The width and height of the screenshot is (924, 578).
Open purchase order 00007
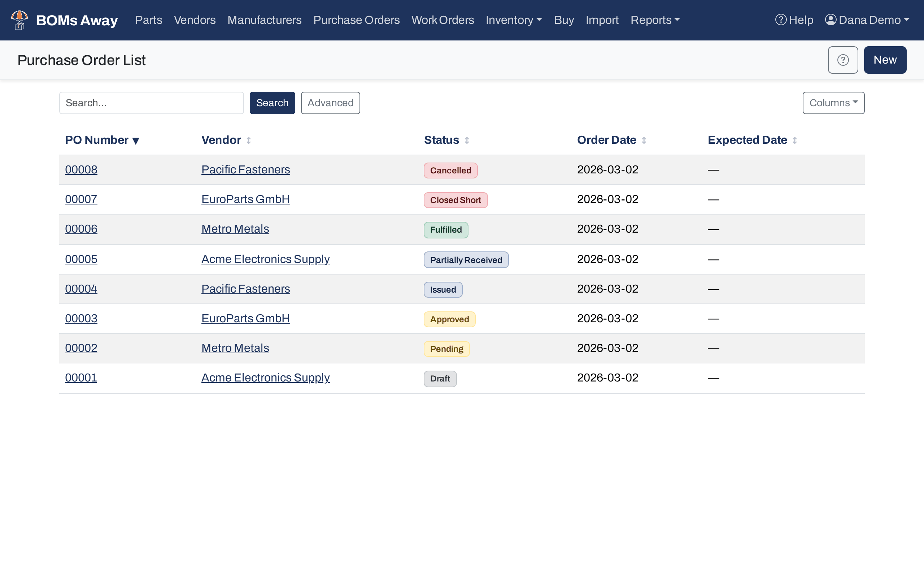(81, 199)
